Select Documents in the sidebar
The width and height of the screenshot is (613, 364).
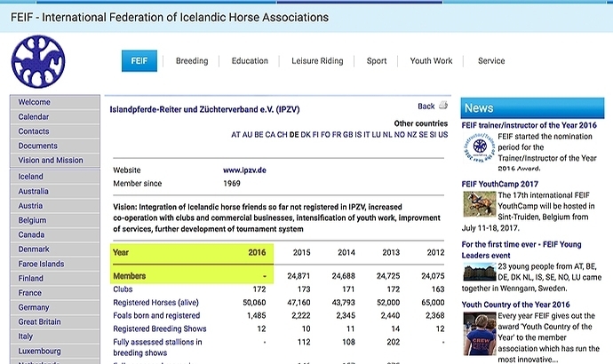[55, 146]
